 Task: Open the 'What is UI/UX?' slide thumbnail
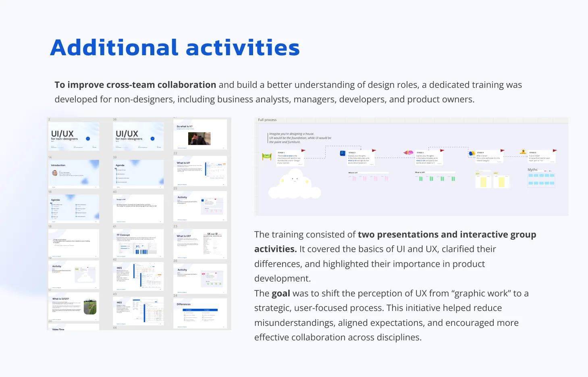pyautogui.click(x=74, y=307)
